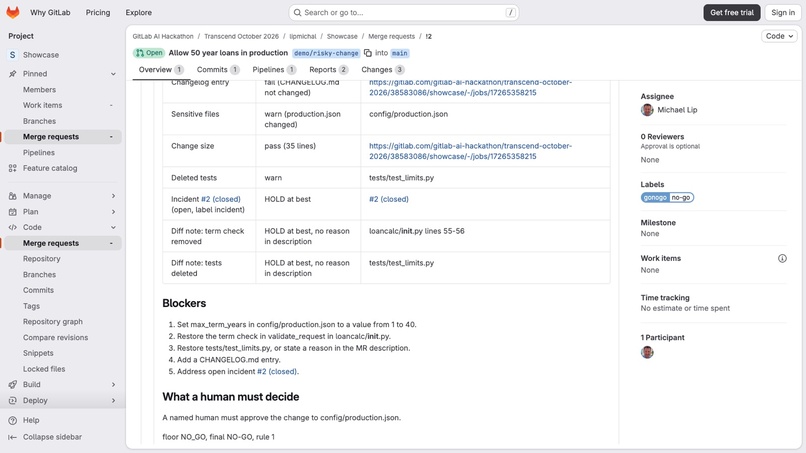Screen dimensions: 806x453
Task: Click the Work items info icon
Action: [782, 259]
